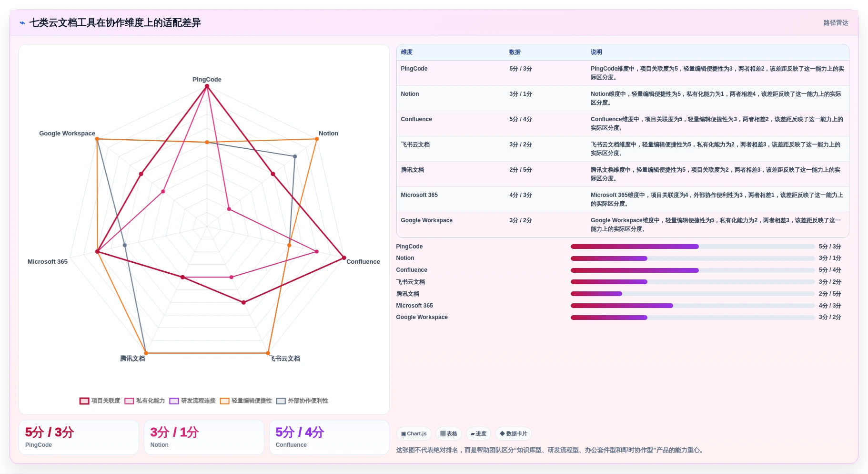This screenshot has width=868, height=474.
Task: Select the 飞书云文档 table row name
Action: coord(415,144)
